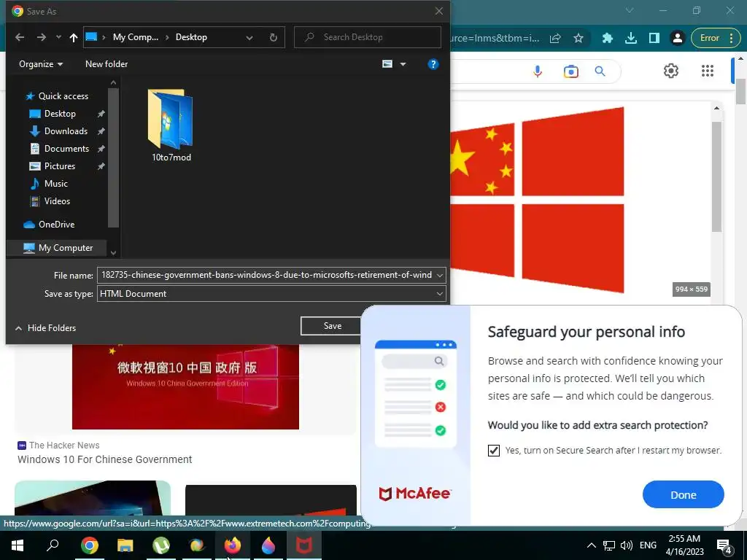Image resolution: width=747 pixels, height=560 pixels.
Task: Click the Windows flag preview image
Action: pos(537,200)
